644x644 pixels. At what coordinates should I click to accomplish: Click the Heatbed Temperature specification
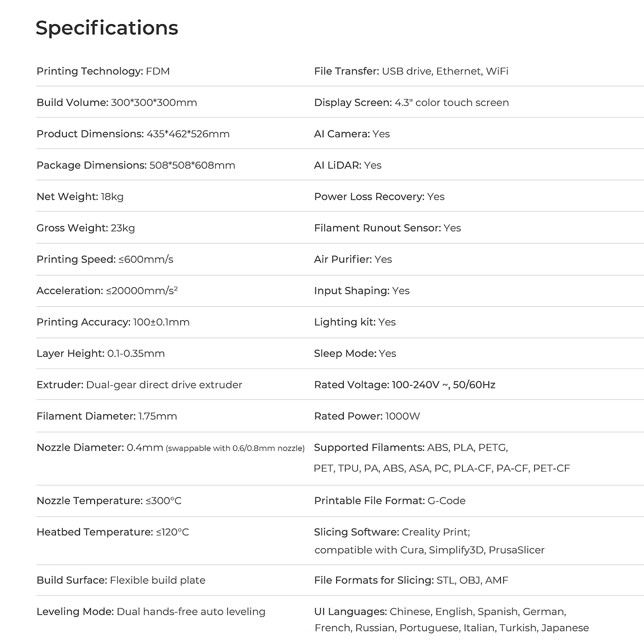click(x=113, y=532)
